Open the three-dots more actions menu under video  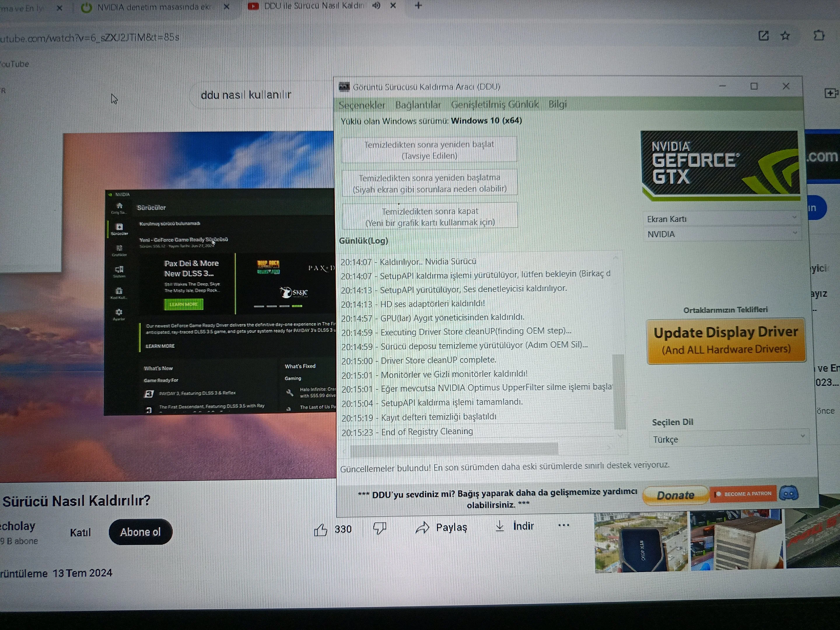pos(563,525)
